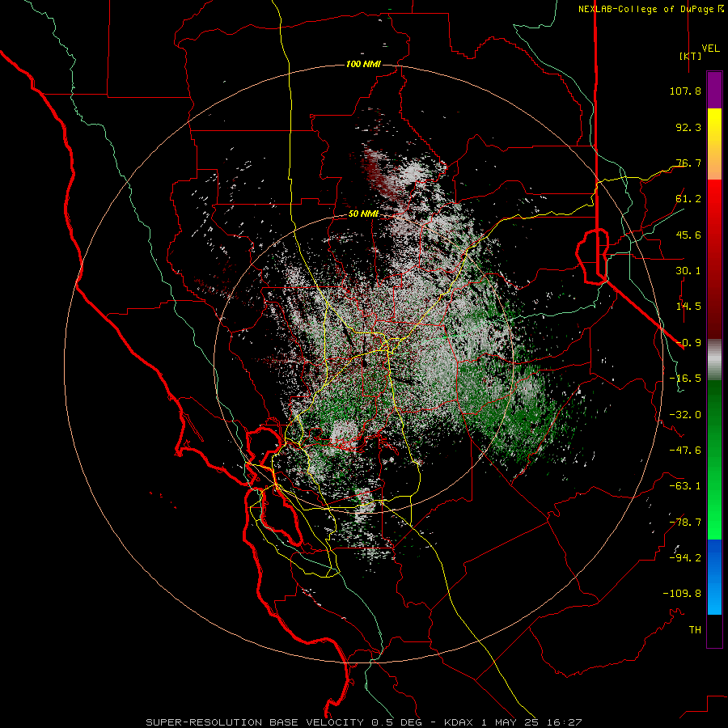Select the 107.8 velocity scale value
This screenshot has width=728, height=728.
685,91
